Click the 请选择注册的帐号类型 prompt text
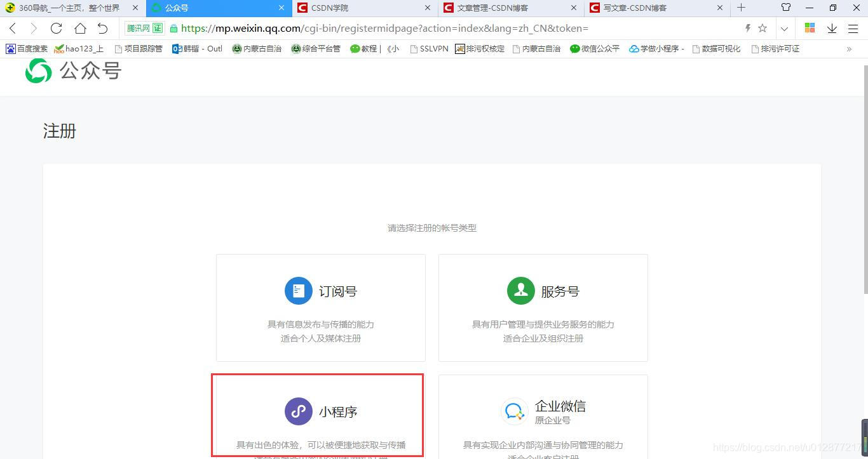This screenshot has height=459, width=868. (x=432, y=228)
